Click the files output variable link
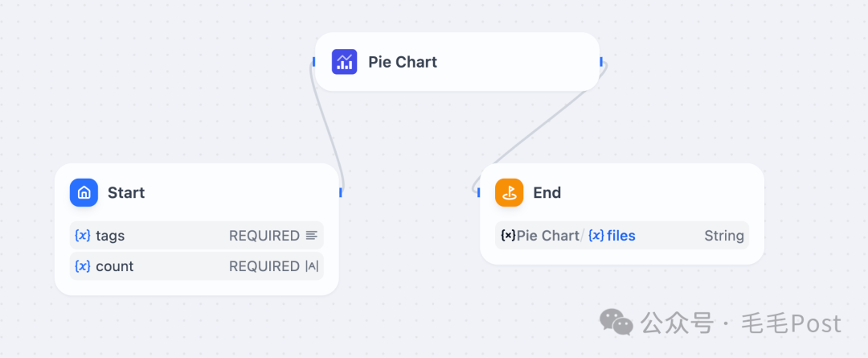 click(621, 236)
